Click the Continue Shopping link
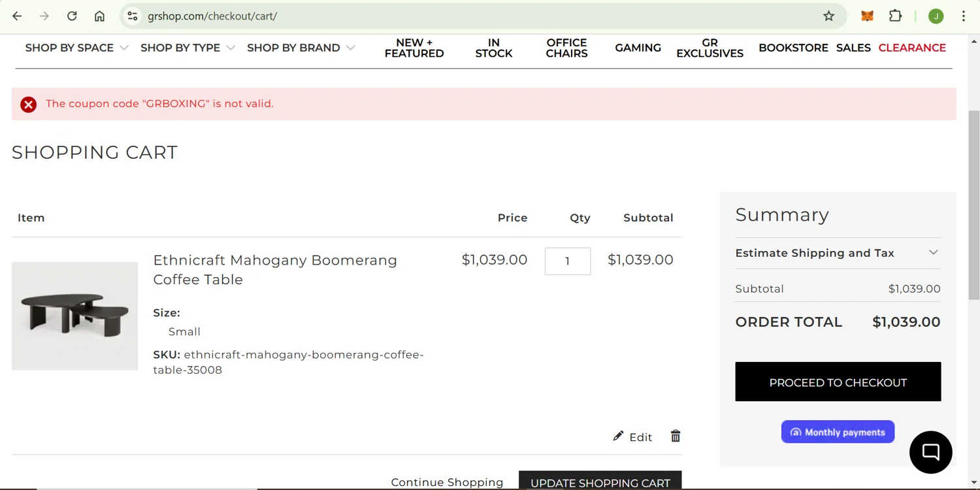The image size is (980, 490). (447, 482)
